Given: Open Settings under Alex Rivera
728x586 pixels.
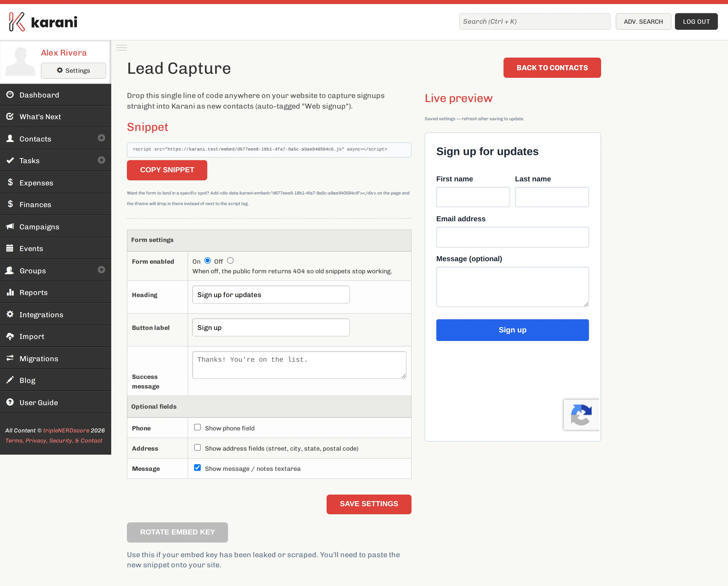Looking at the screenshot, I should [73, 70].
